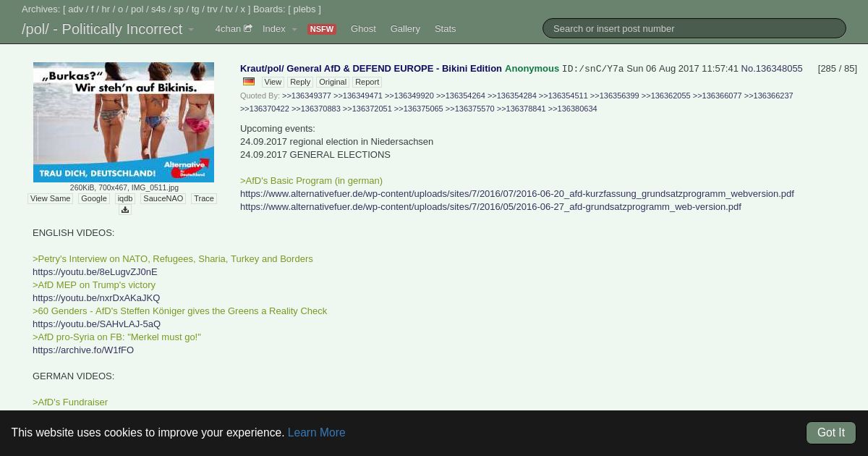Open the Ghost tab
Viewport: 868px width, 456px height.
(x=363, y=29)
